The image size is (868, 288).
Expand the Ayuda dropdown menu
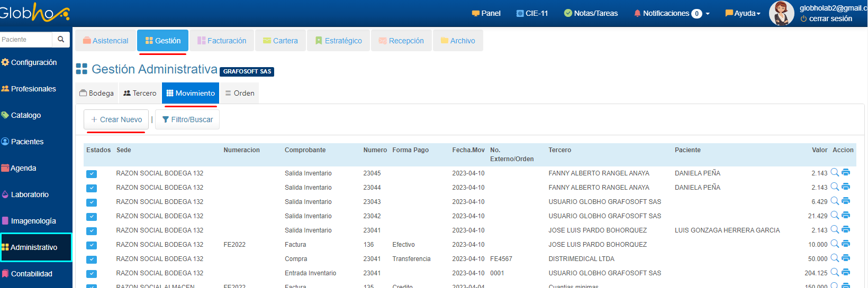743,13
